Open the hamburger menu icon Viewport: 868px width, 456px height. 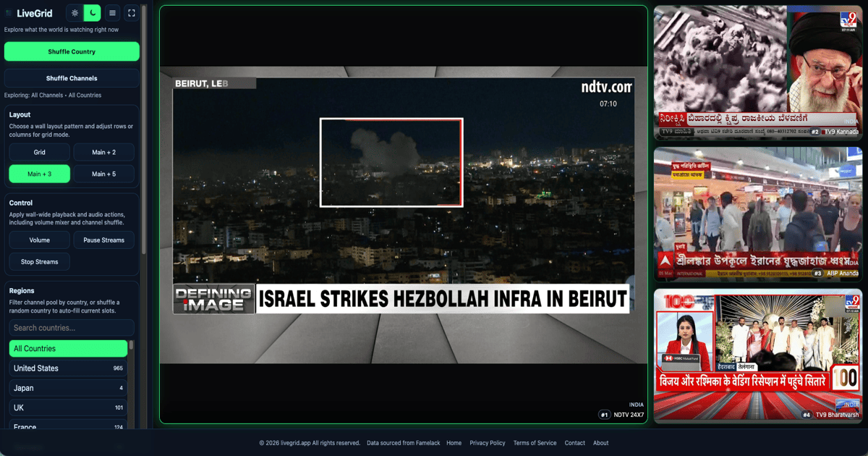tap(112, 13)
